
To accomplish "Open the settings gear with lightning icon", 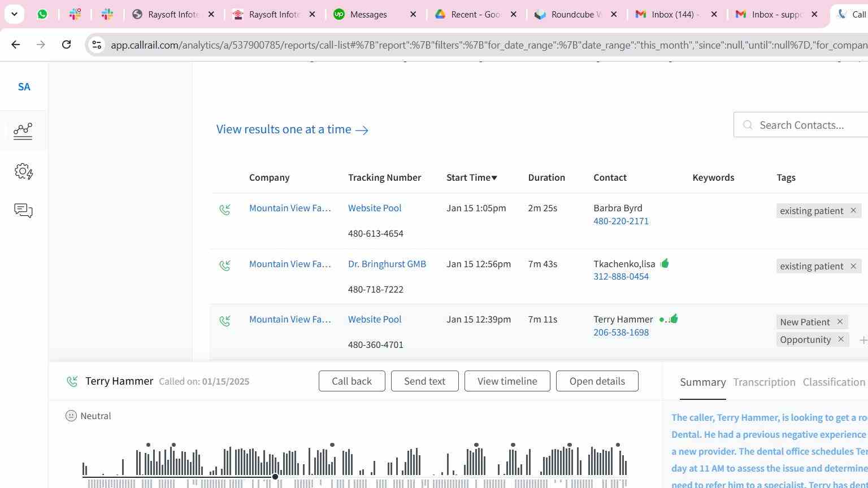I will 23,172.
